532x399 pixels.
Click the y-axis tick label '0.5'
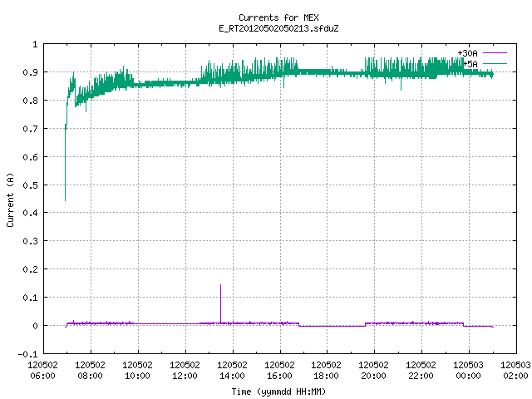pos(30,185)
